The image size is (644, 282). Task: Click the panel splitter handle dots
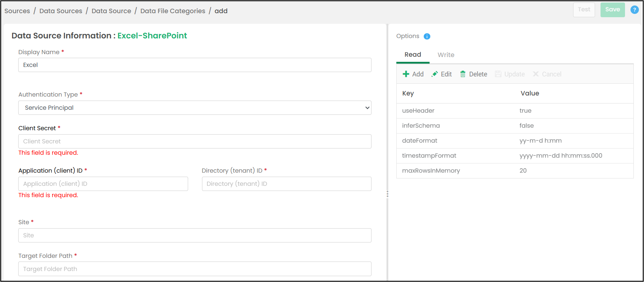(x=387, y=194)
